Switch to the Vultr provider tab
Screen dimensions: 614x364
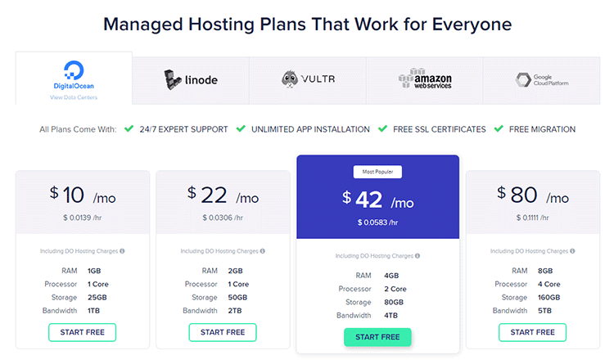(x=307, y=80)
